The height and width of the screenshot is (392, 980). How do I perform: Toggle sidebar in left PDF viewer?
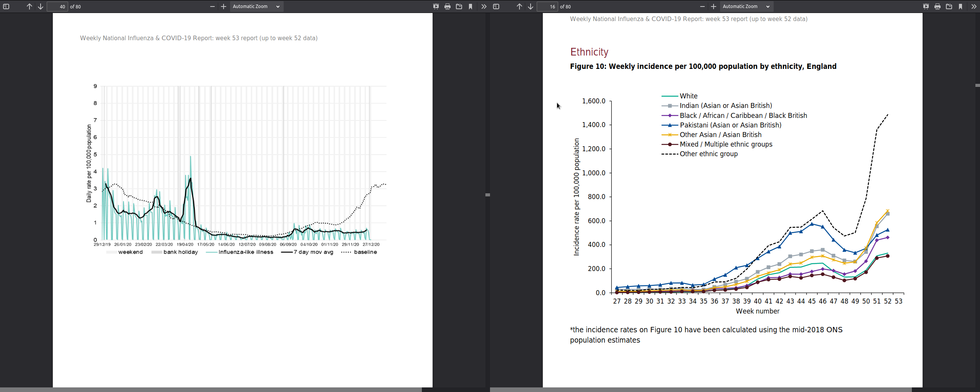[x=6, y=7]
